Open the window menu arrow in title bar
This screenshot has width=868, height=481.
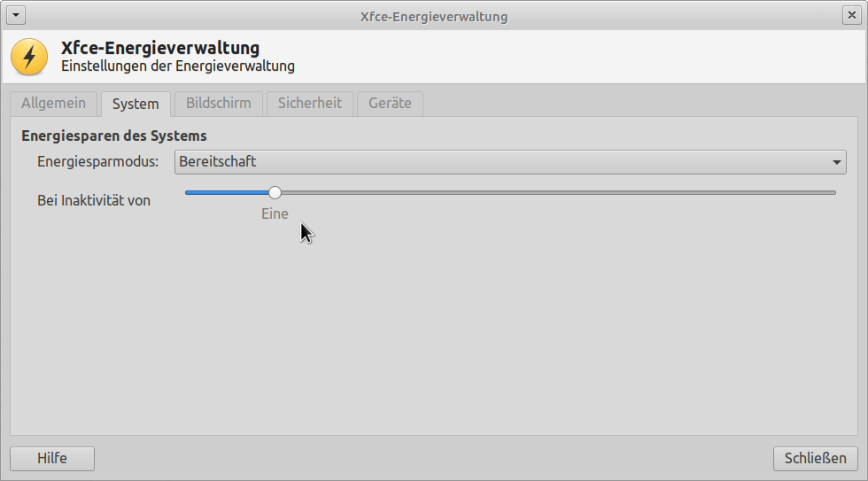click(16, 15)
